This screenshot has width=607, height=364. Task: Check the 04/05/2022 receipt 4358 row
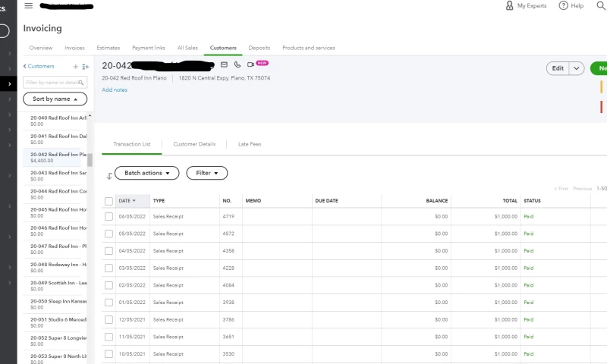click(109, 251)
